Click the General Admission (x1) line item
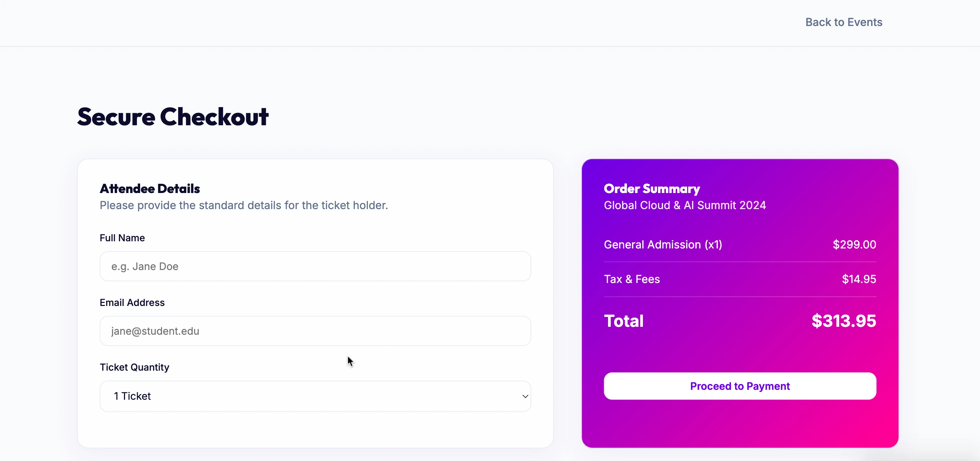Screen dimensions: 980x461 663,244
